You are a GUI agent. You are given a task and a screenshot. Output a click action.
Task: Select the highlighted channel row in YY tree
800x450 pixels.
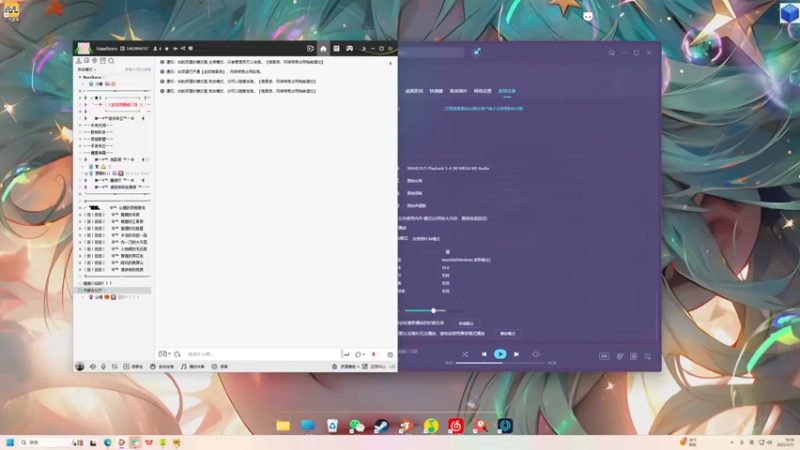coord(114,290)
